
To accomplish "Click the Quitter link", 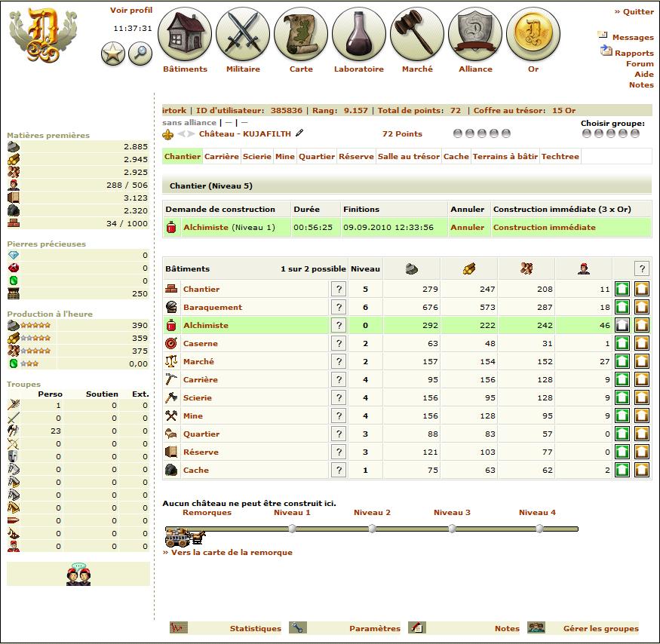I will coord(634,12).
